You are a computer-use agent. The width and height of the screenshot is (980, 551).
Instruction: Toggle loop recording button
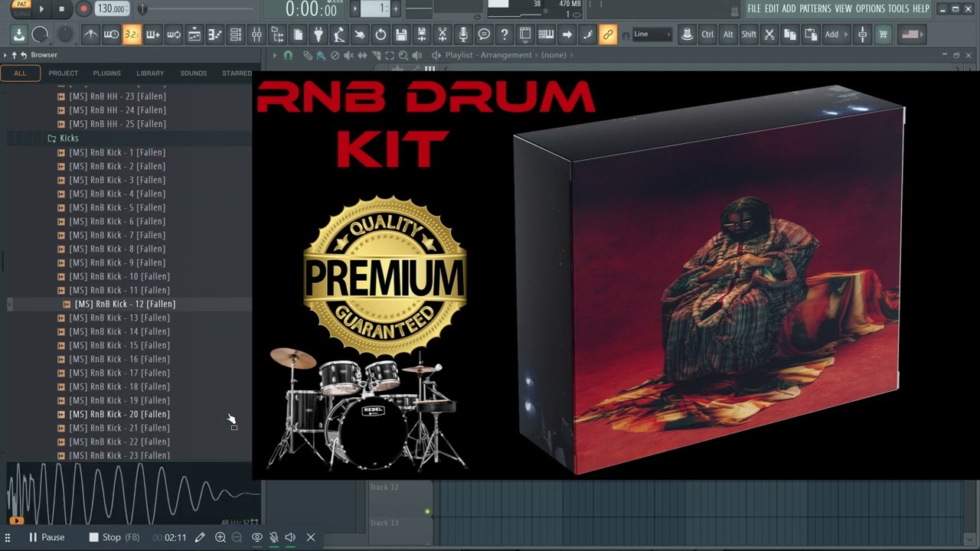click(174, 34)
